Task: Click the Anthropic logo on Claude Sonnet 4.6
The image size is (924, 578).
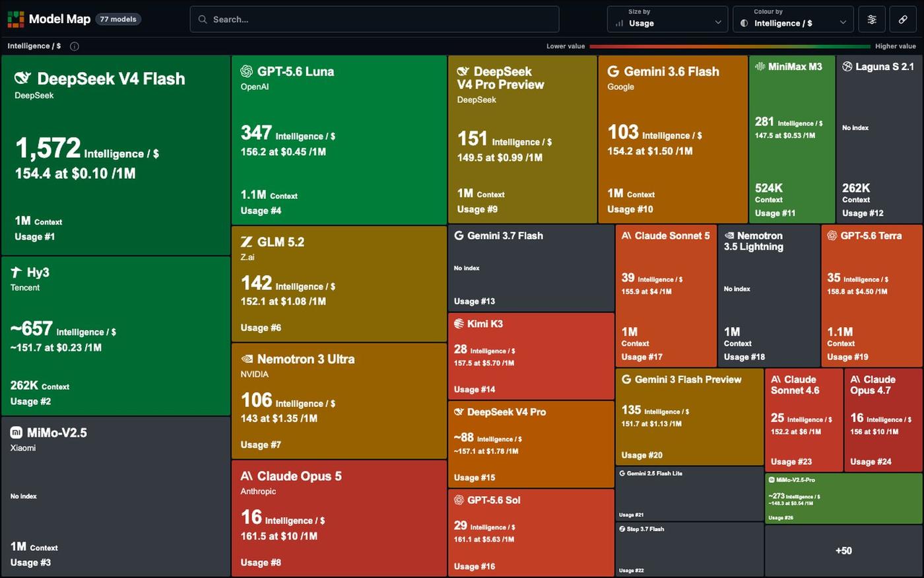Action: tap(776, 380)
